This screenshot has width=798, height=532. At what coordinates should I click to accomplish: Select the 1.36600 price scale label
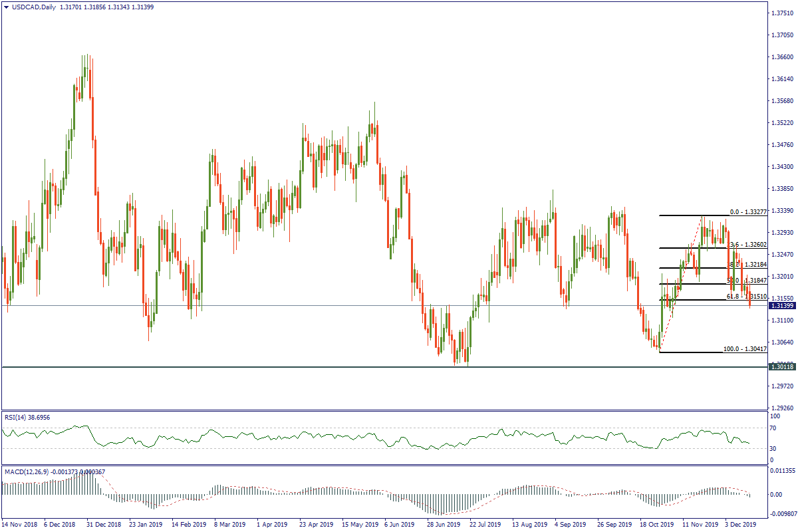click(781, 57)
